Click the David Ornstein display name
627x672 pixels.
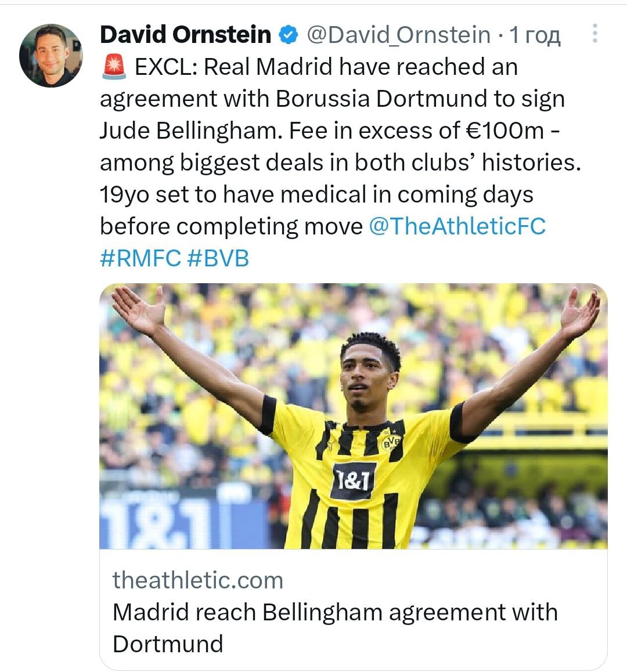click(185, 35)
